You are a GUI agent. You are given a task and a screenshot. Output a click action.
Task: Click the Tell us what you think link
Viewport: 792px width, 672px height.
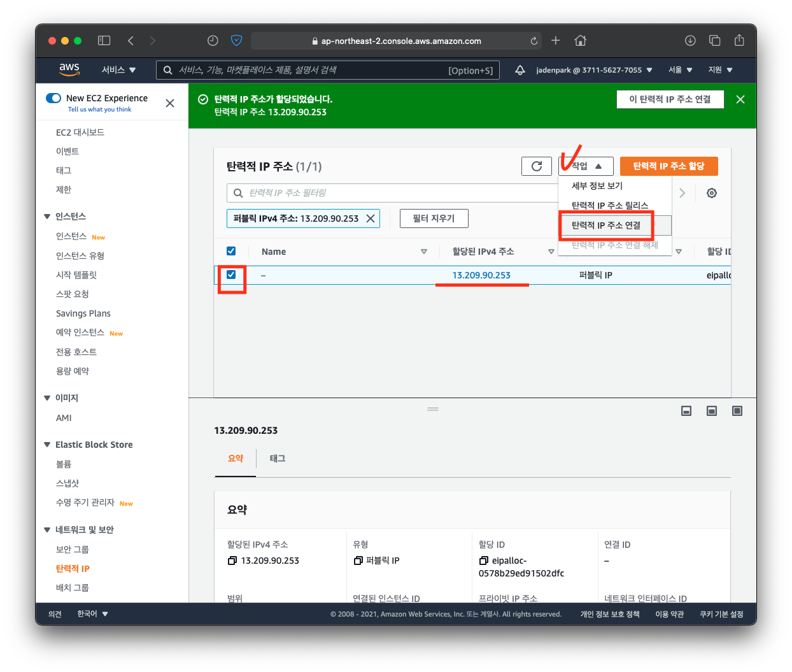99,110
